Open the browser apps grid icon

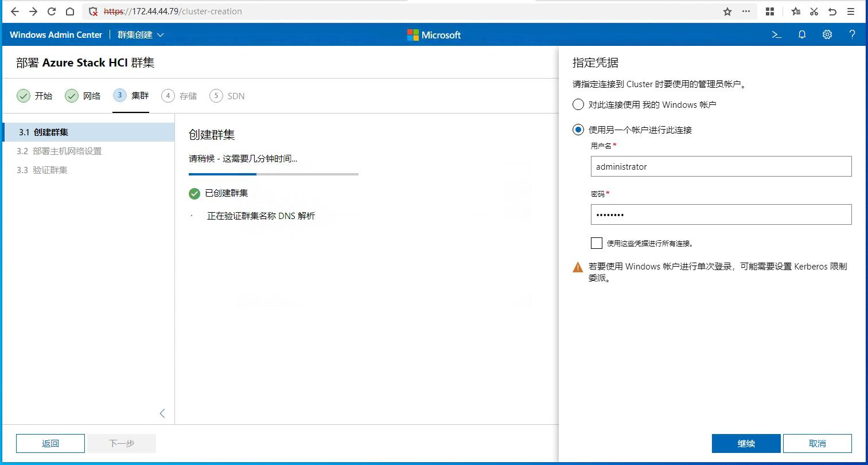click(x=770, y=11)
